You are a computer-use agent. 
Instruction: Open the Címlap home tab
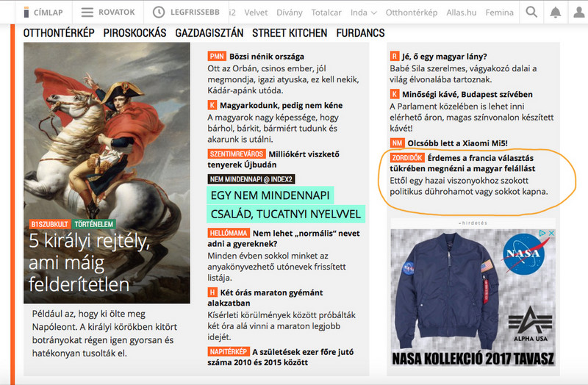point(43,12)
